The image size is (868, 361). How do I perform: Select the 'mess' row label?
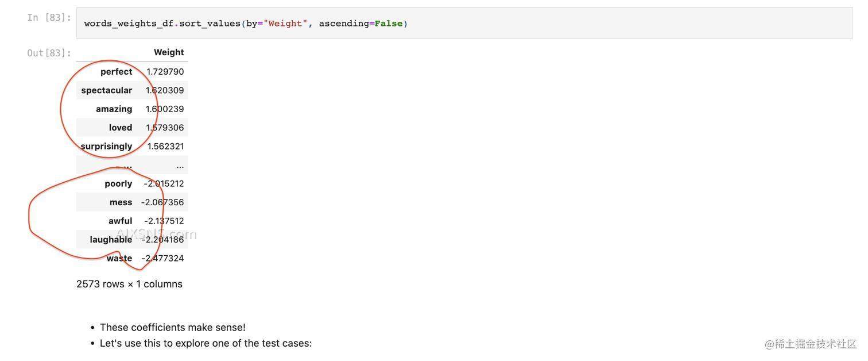click(121, 202)
